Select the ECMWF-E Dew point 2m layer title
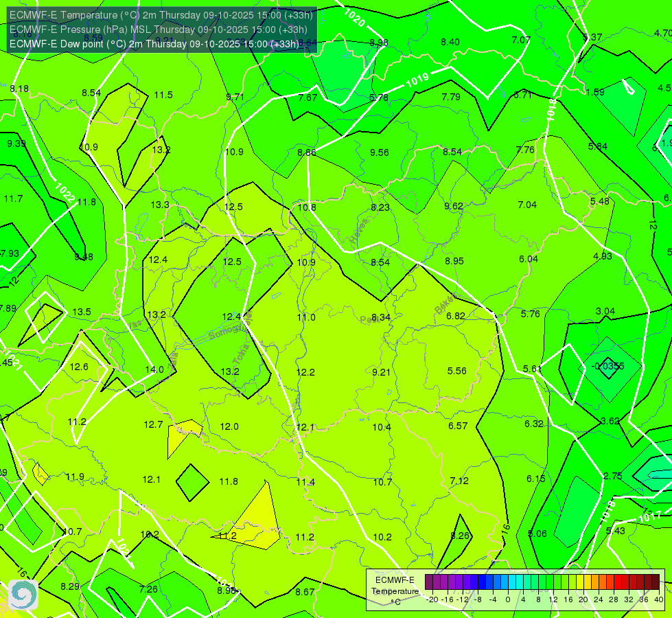Viewport: 672px width, 618px height. tap(154, 44)
